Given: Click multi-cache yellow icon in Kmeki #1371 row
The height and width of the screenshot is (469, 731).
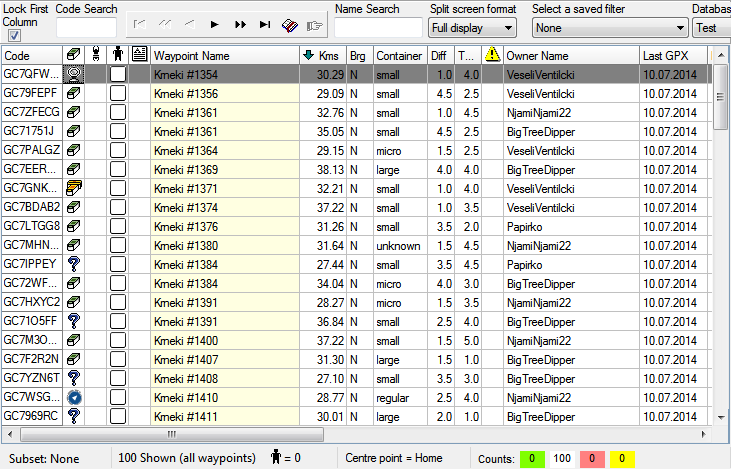Looking at the screenshot, I should point(74,188).
